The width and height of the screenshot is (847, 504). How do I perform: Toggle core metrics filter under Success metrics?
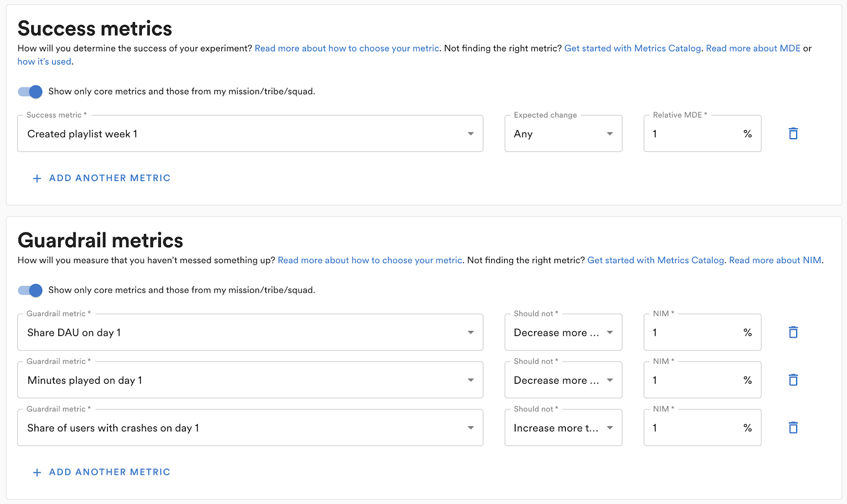coord(30,92)
